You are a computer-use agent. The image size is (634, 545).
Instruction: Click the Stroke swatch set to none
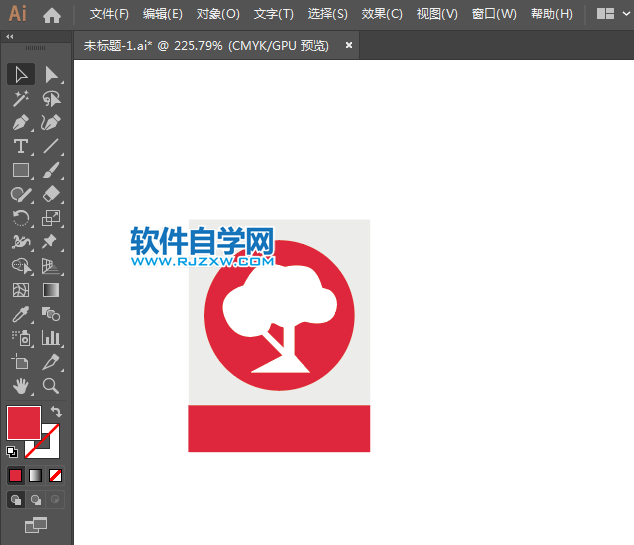point(51,449)
